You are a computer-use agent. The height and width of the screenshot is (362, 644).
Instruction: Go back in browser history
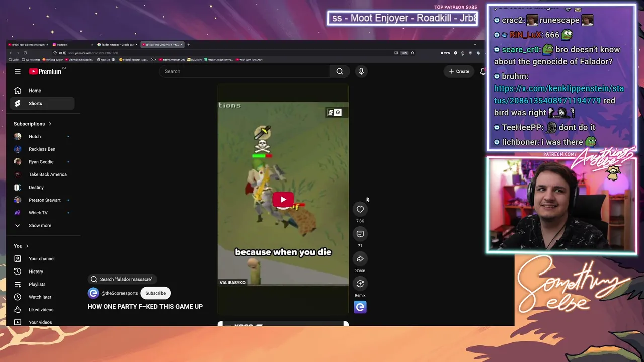[11, 53]
